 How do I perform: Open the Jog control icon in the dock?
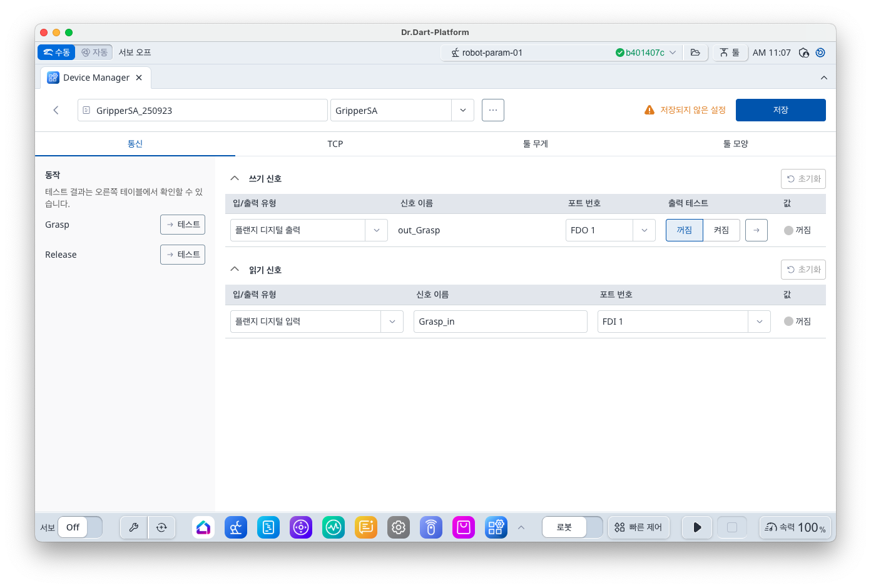point(301,527)
